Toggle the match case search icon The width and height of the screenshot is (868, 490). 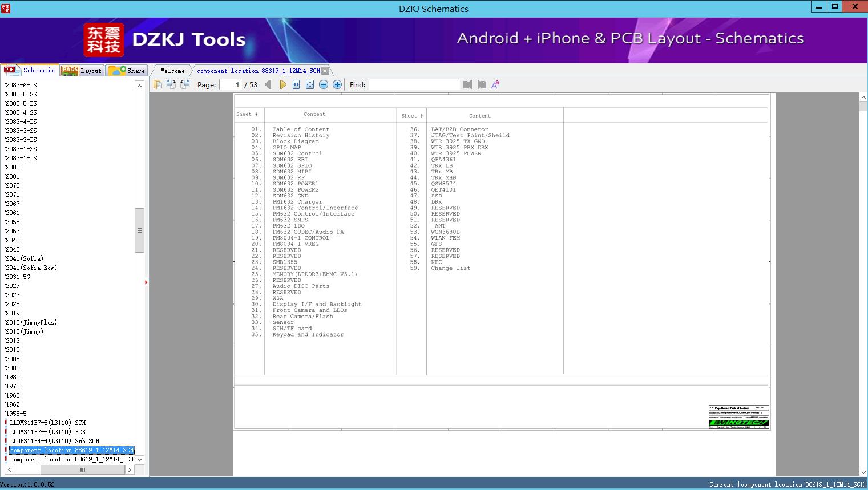(x=495, y=84)
